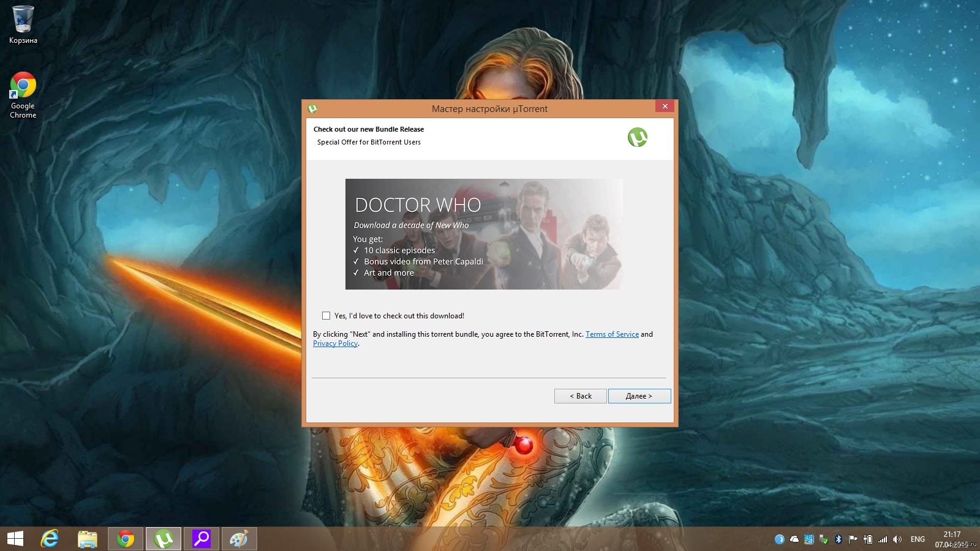Open the Action Center flag icon
The image size is (980, 551).
point(853,539)
